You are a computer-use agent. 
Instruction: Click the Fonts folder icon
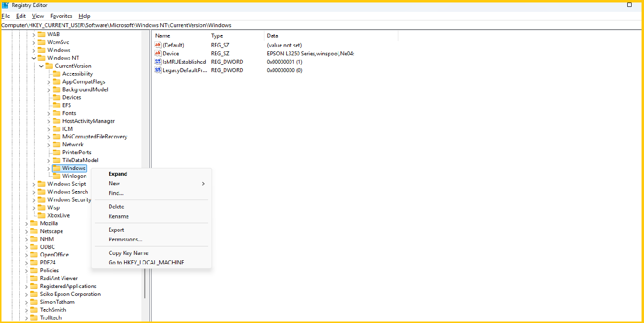pos(56,113)
